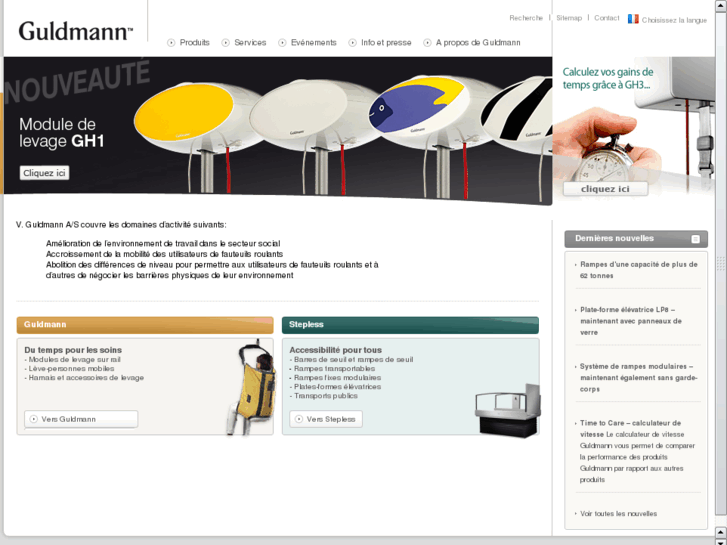Click Plates-formes élévatrices text

(337, 387)
